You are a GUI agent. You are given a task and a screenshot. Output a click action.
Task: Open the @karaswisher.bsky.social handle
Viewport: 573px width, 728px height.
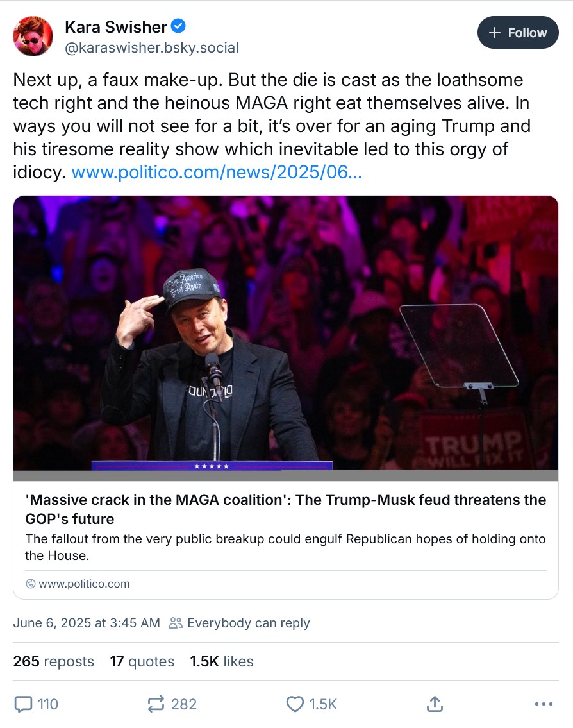[x=152, y=47]
